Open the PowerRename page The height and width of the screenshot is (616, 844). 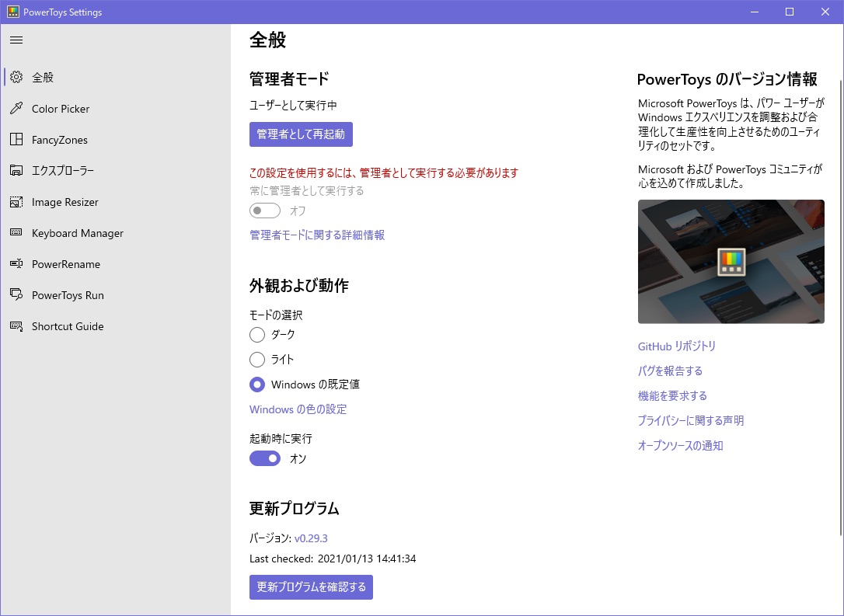point(115,263)
